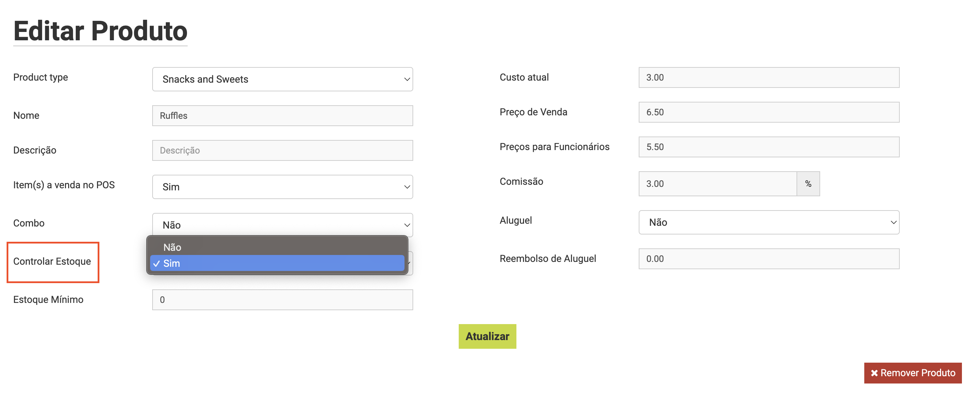The width and height of the screenshot is (980, 396).
Task: Click the Nome field containing Ruffles
Action: (282, 116)
